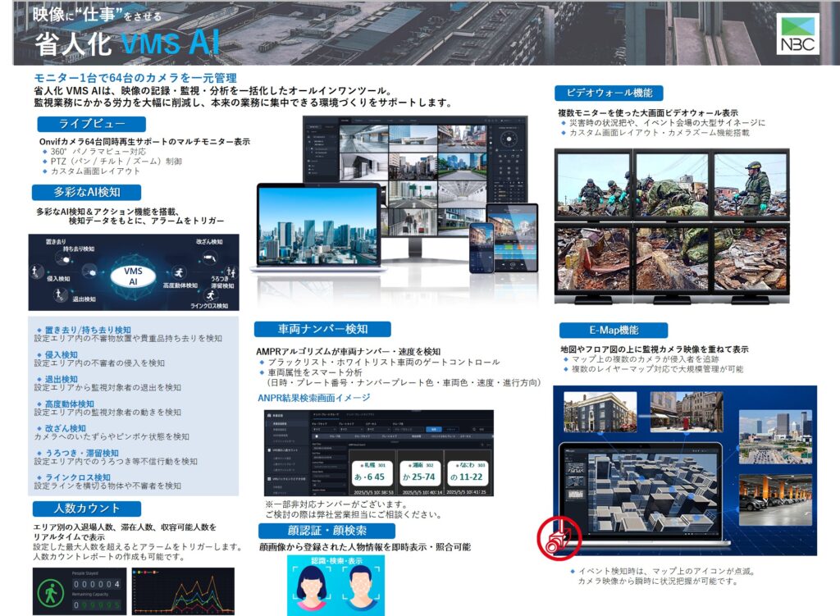The width and height of the screenshot is (840, 616).
Task: Click the 認識・検索・表示 caption above the faces
Action: (x=336, y=561)
